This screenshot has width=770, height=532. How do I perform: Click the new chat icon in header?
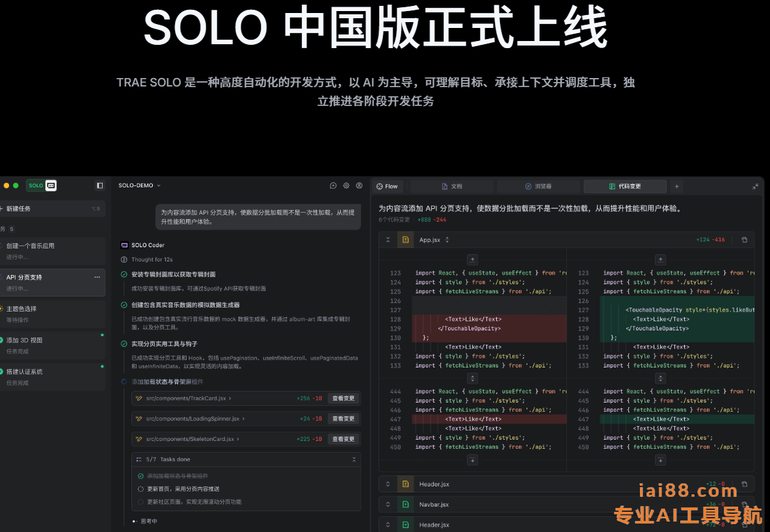(333, 186)
